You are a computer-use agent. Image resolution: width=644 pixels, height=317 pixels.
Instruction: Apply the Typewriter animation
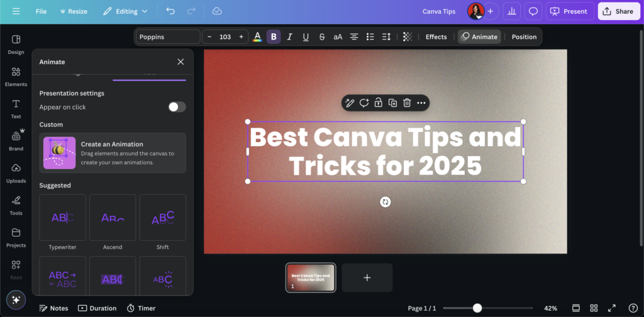(62, 217)
